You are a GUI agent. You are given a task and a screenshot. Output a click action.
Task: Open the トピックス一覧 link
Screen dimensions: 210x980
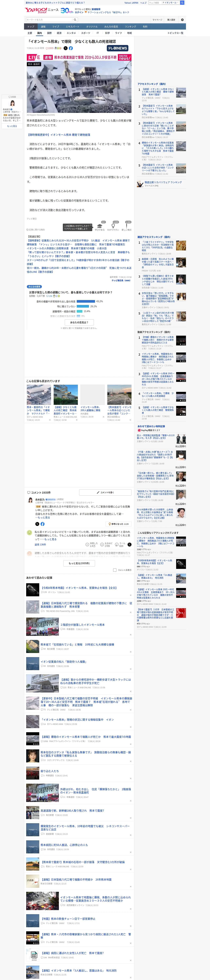(x=176, y=33)
